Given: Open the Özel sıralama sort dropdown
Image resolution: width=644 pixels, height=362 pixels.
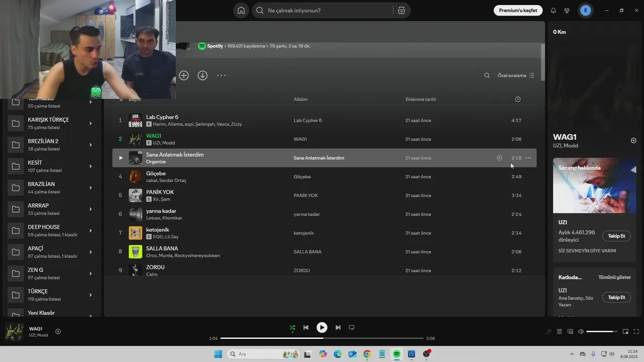Looking at the screenshot, I should pyautogui.click(x=516, y=75).
